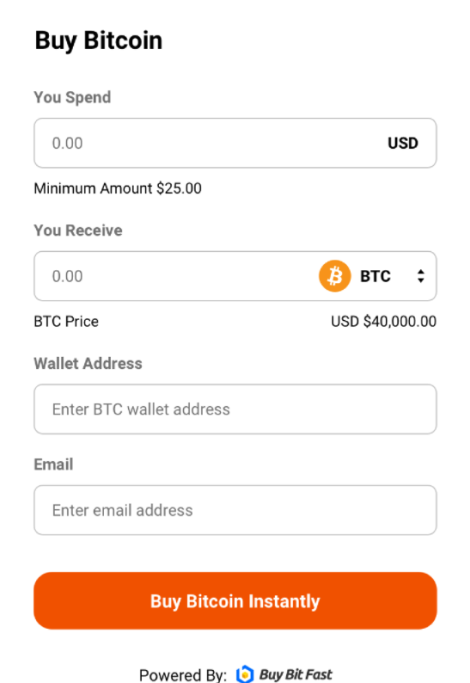Click the Email field label
Viewport: 470px width, 683px height.
point(54,464)
